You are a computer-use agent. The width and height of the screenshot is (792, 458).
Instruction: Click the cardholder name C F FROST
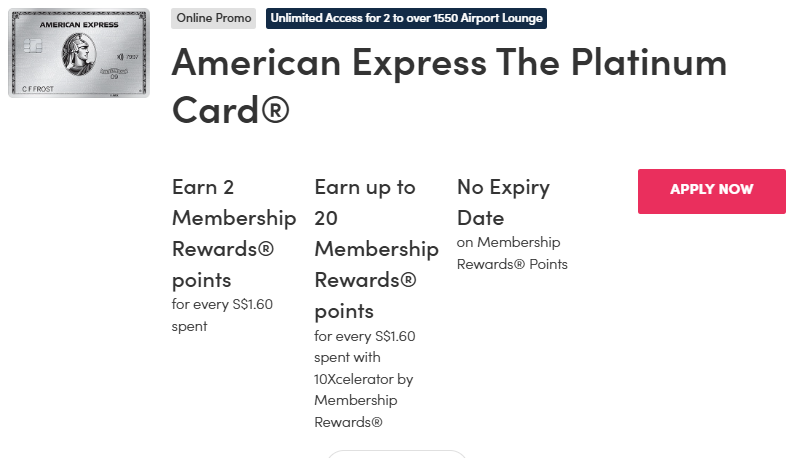pos(37,90)
